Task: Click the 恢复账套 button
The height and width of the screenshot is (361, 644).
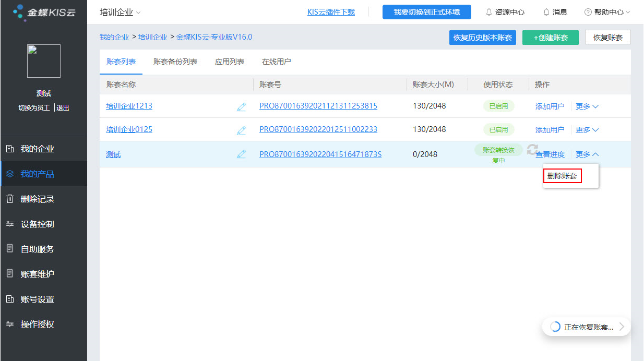Action: pos(608,38)
